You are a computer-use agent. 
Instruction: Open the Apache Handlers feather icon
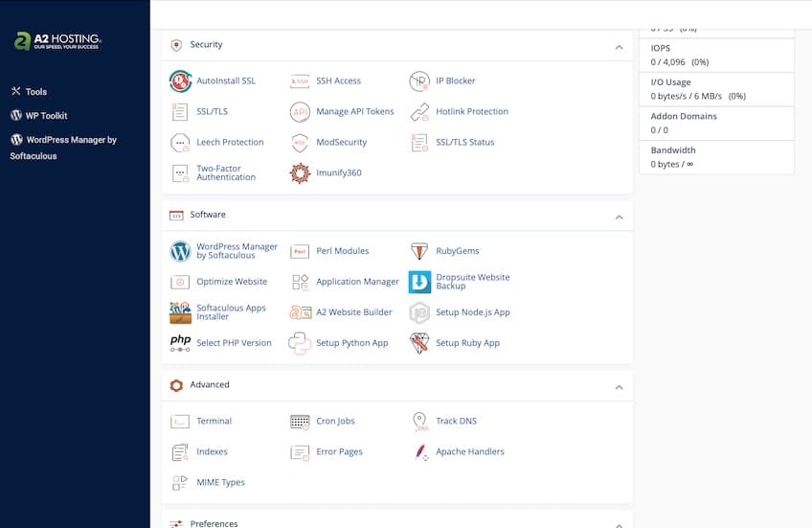click(x=420, y=452)
